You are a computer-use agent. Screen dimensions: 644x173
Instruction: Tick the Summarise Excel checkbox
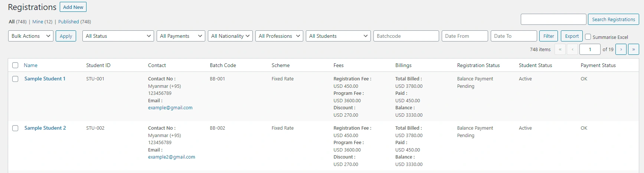tap(588, 37)
